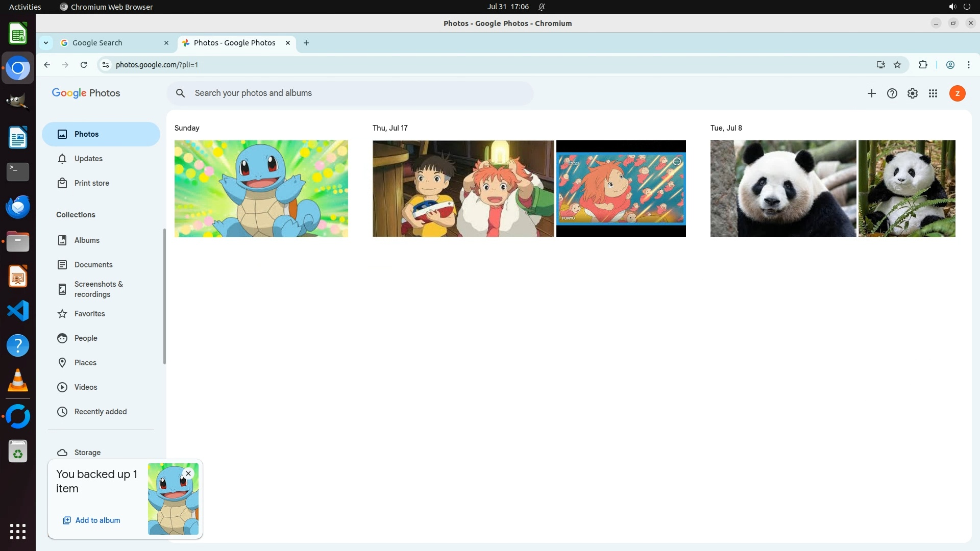Click the plus Create icon
The image size is (980, 551).
pos(871,93)
